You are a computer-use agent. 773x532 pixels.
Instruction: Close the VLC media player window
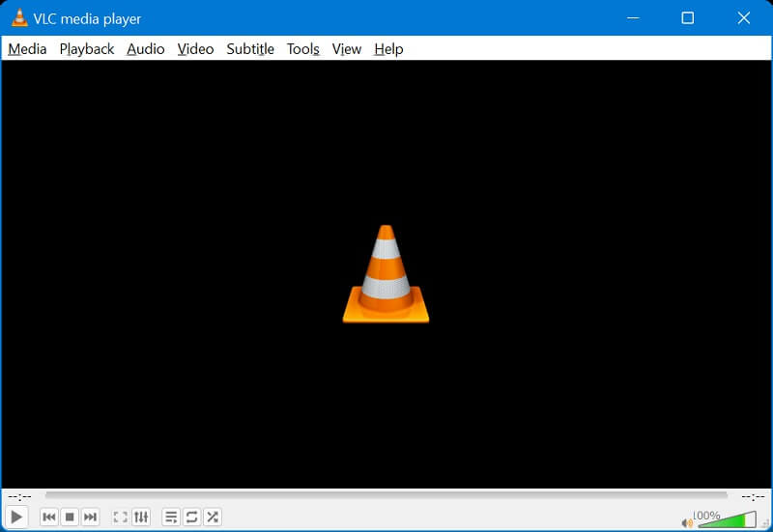pyautogui.click(x=743, y=18)
